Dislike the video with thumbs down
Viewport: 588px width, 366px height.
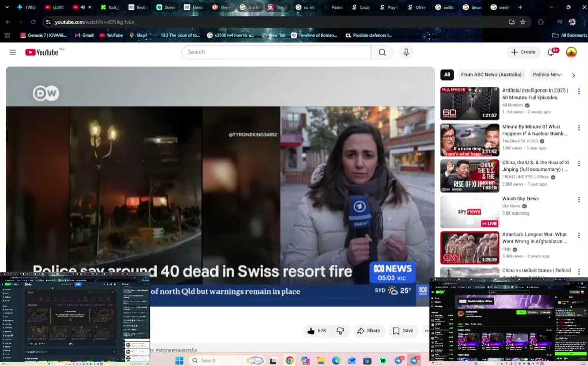[x=340, y=331]
